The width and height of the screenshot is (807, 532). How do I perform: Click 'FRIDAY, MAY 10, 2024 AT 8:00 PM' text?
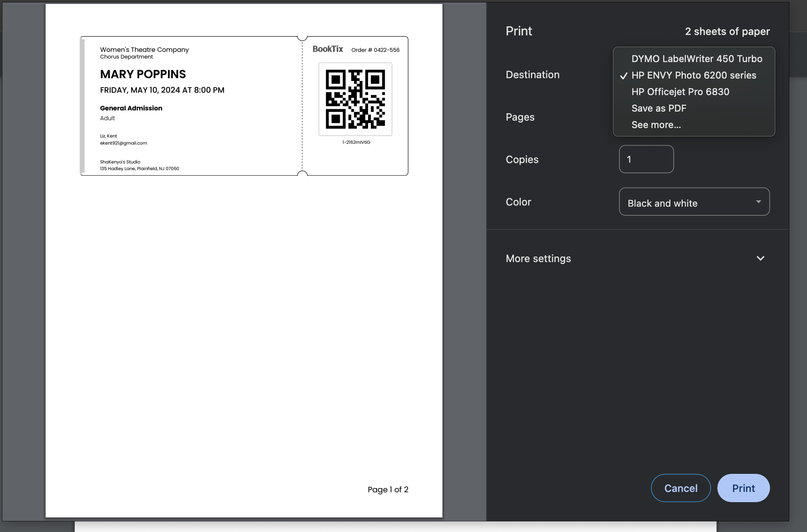coord(162,90)
